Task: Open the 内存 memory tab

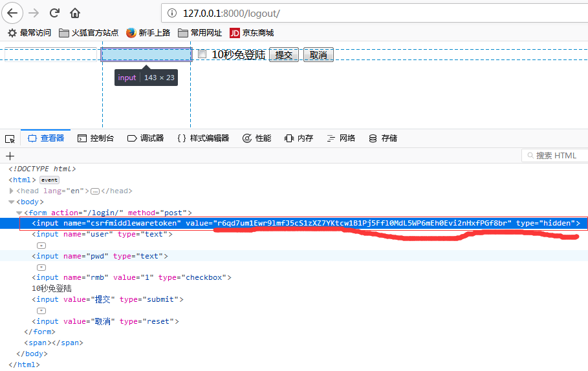Action: pos(299,138)
